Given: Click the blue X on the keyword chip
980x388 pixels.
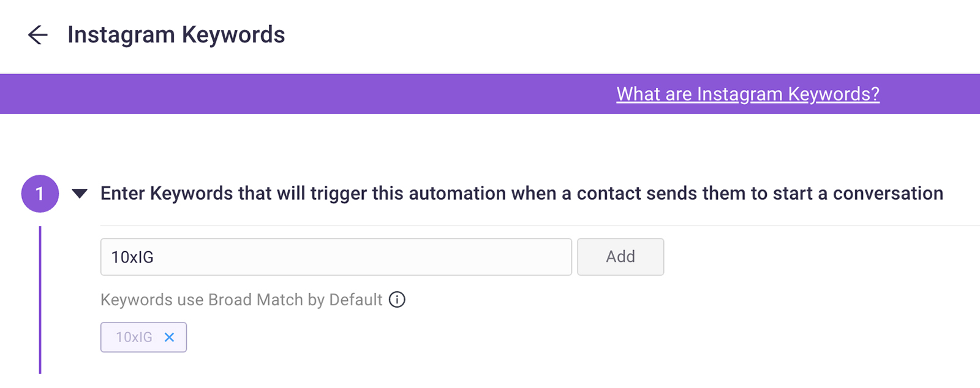Looking at the screenshot, I should [170, 337].
